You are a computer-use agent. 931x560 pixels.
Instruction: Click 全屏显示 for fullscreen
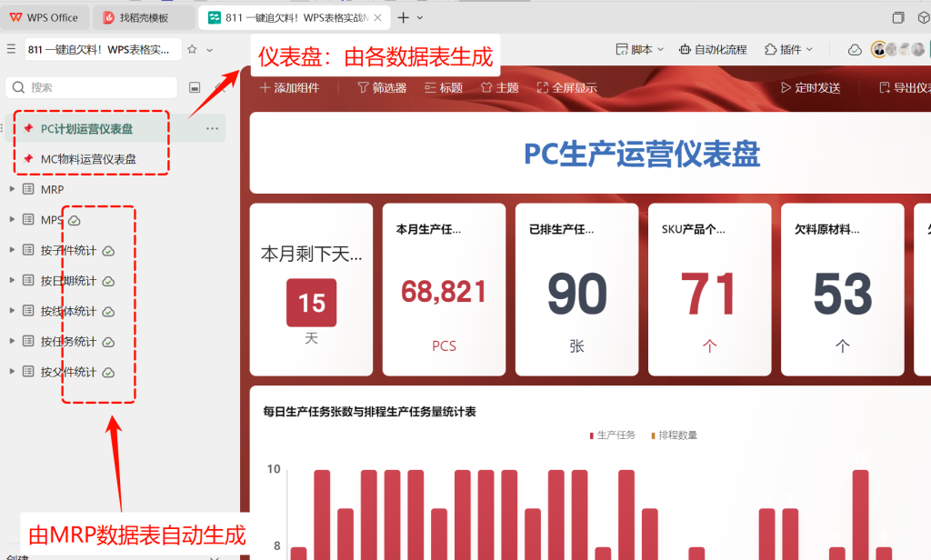point(567,88)
